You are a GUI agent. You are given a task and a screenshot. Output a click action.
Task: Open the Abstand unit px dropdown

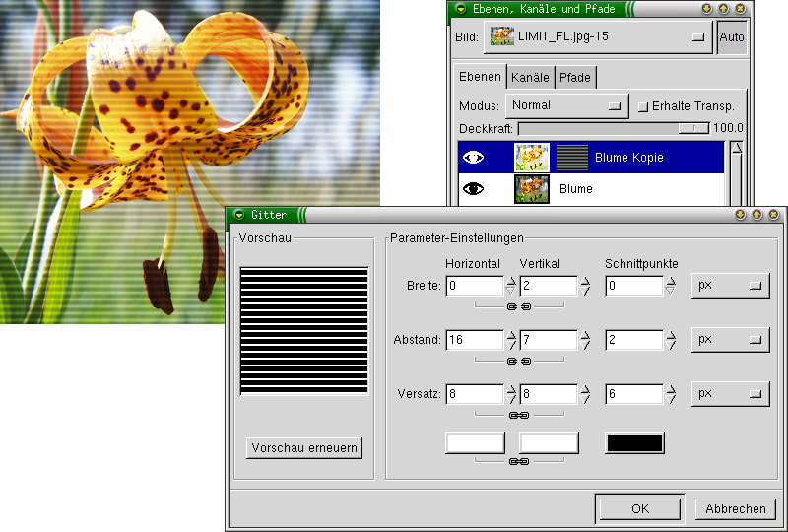point(730,340)
